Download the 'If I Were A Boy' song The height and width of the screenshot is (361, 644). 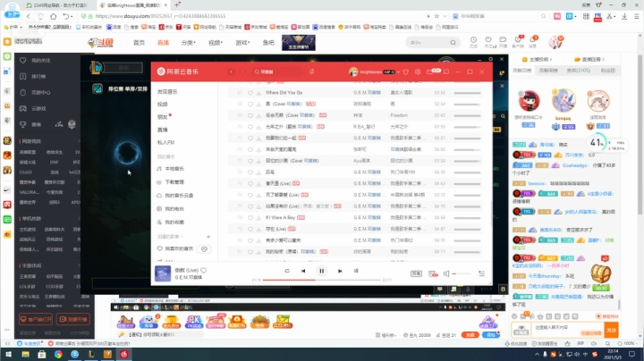(258, 217)
